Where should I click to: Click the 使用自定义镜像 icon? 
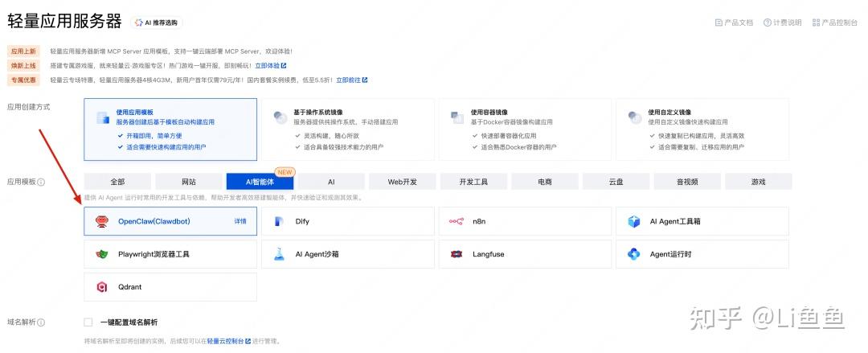pos(634,117)
